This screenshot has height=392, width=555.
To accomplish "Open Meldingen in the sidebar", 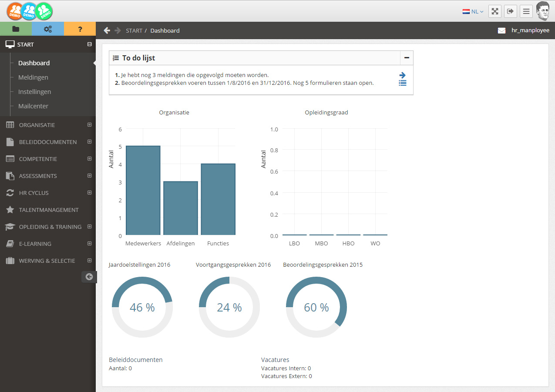I will 33,77.
